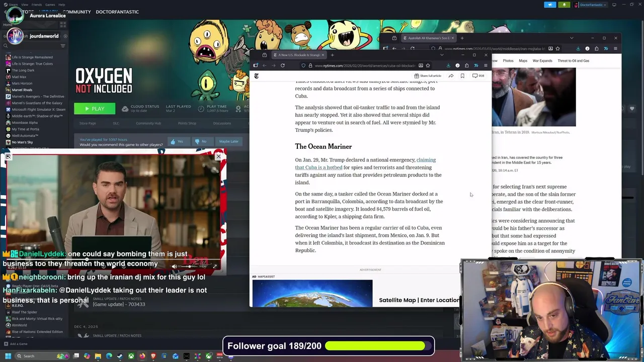Star-bookmark the Iran article in back window
This screenshot has width=644, height=362.
558,49
